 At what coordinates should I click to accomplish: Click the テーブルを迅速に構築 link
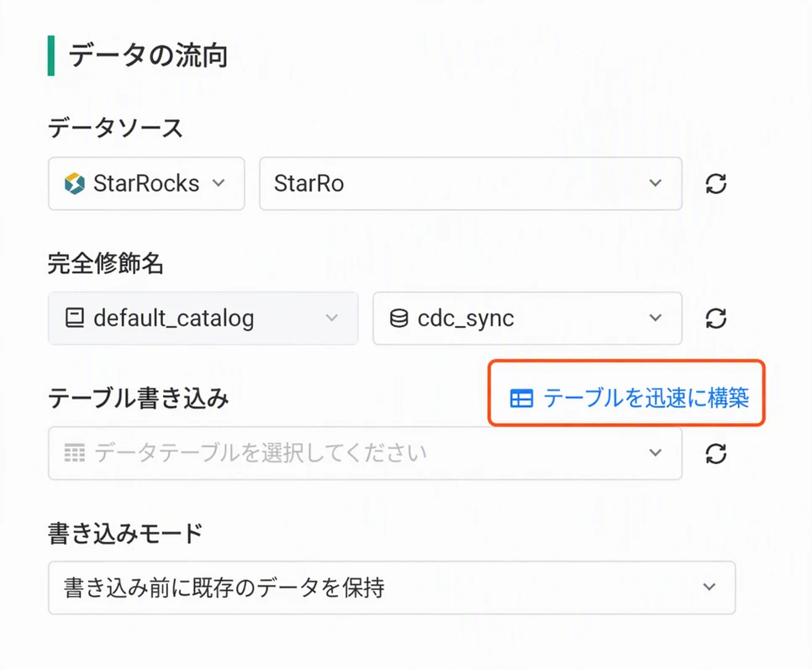click(630, 398)
